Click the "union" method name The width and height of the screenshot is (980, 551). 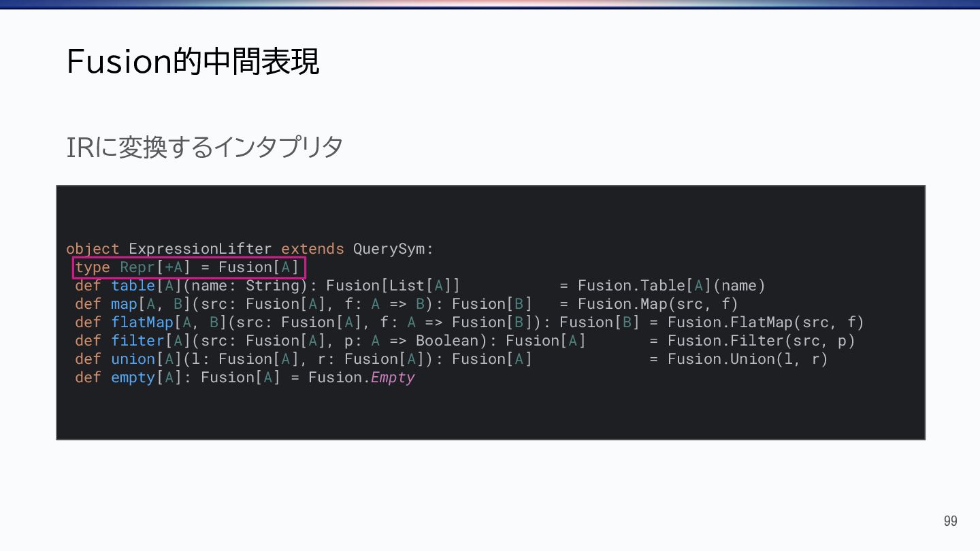133,359
